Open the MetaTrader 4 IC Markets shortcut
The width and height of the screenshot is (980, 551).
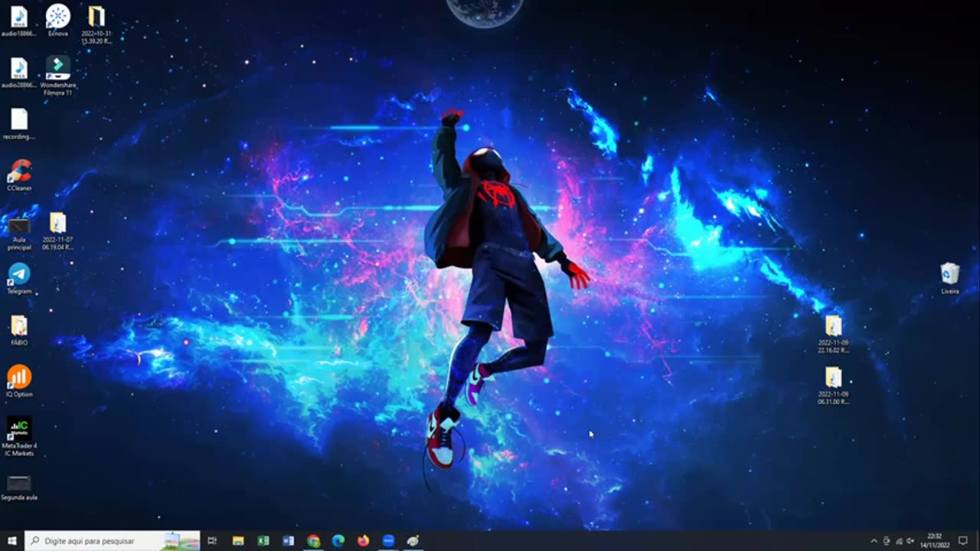19,437
